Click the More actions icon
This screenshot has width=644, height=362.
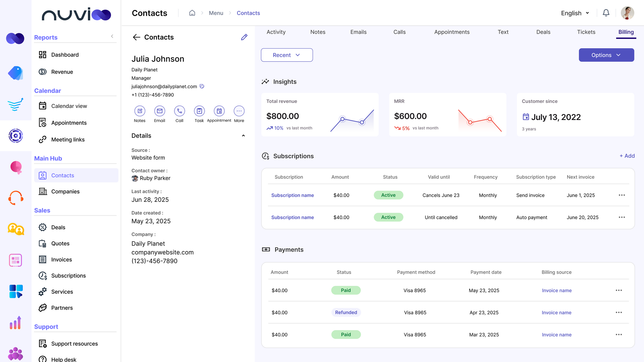239,111
